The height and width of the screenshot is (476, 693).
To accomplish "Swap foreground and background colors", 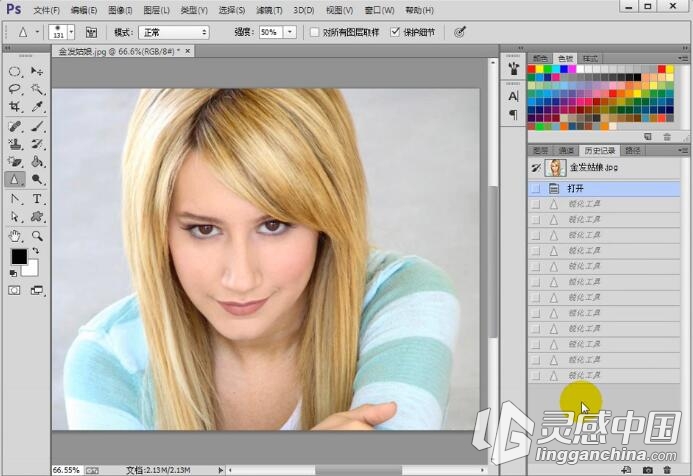I will pyautogui.click(x=36, y=251).
